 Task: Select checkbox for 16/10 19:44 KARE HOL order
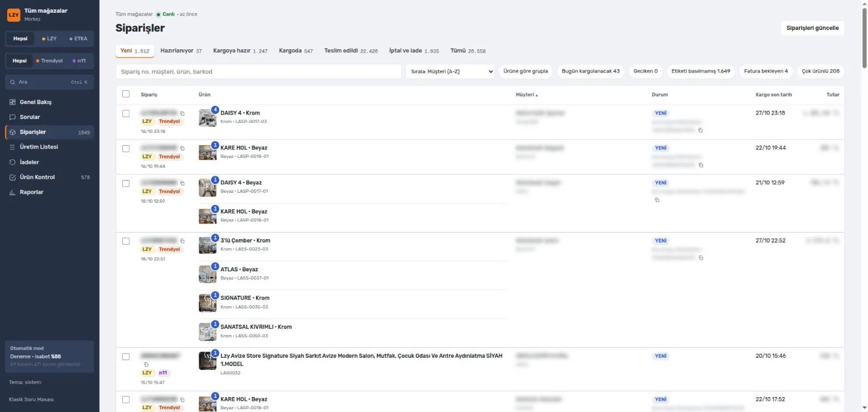tap(126, 148)
